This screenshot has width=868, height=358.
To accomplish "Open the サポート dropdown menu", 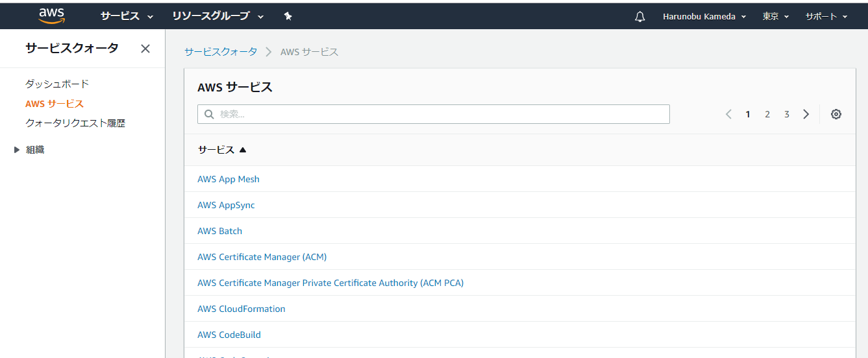I will tap(826, 16).
